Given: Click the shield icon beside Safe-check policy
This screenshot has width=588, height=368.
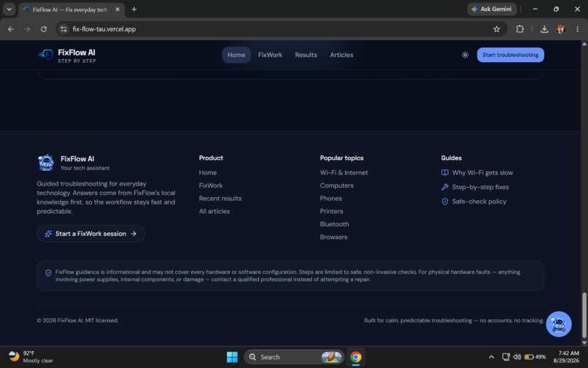Looking at the screenshot, I should click(445, 202).
